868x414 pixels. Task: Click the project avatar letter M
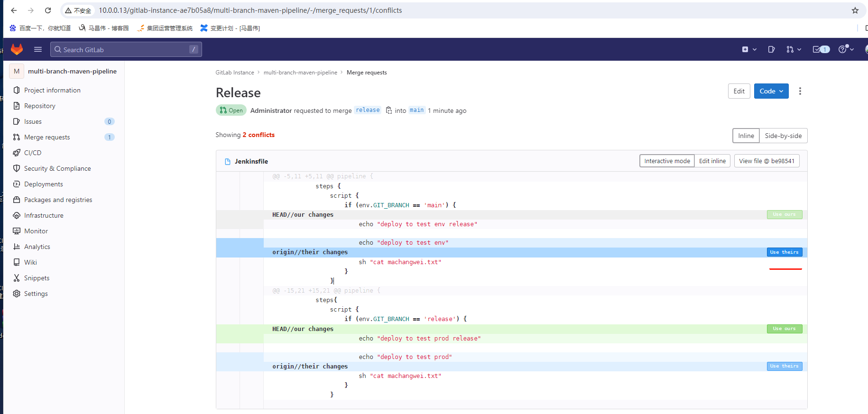pos(17,71)
